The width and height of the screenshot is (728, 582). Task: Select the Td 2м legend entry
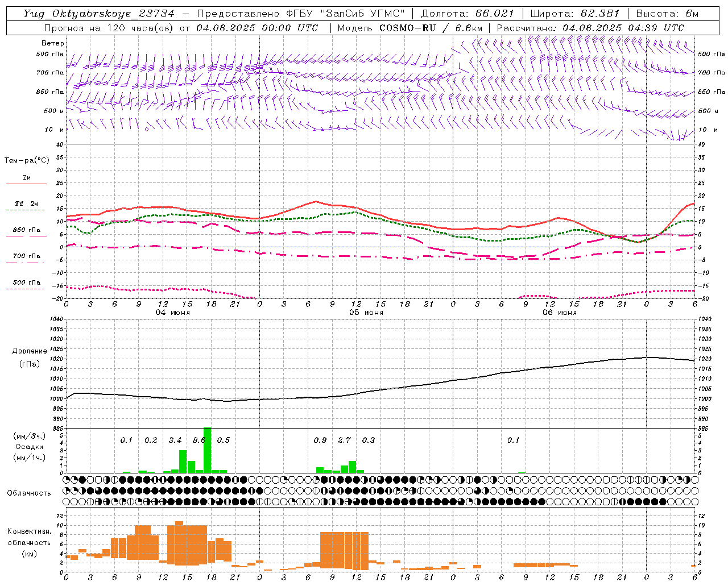26,203
